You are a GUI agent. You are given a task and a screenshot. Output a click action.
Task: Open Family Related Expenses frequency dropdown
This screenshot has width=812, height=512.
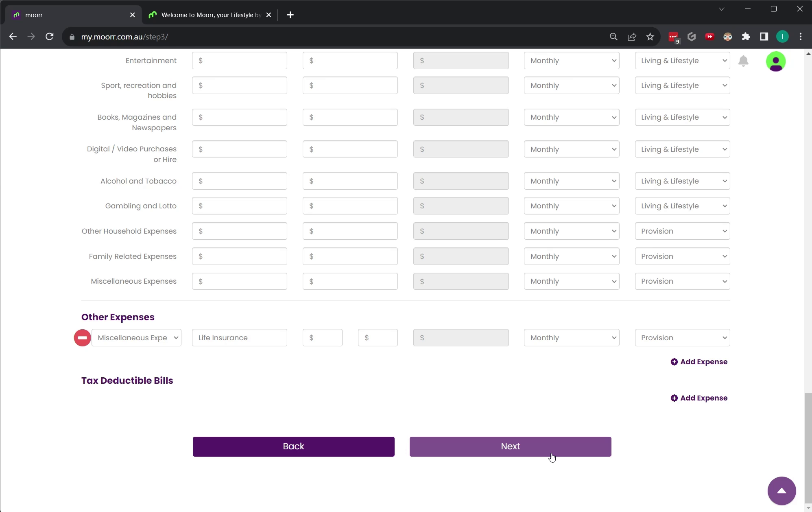point(572,256)
